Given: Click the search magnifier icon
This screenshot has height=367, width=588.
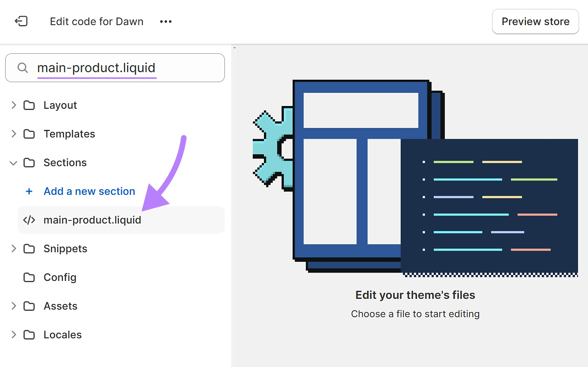Looking at the screenshot, I should (23, 68).
